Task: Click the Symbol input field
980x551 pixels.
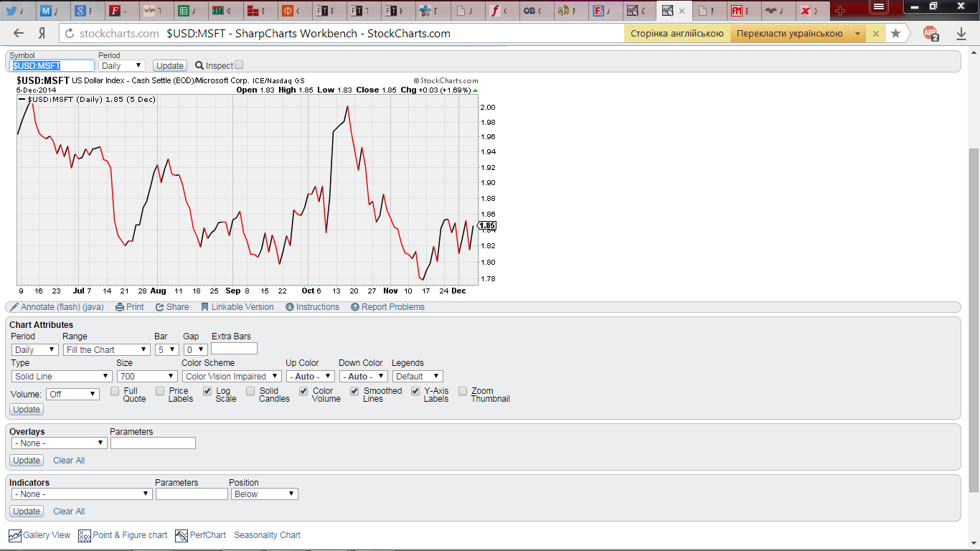Action: (x=52, y=65)
